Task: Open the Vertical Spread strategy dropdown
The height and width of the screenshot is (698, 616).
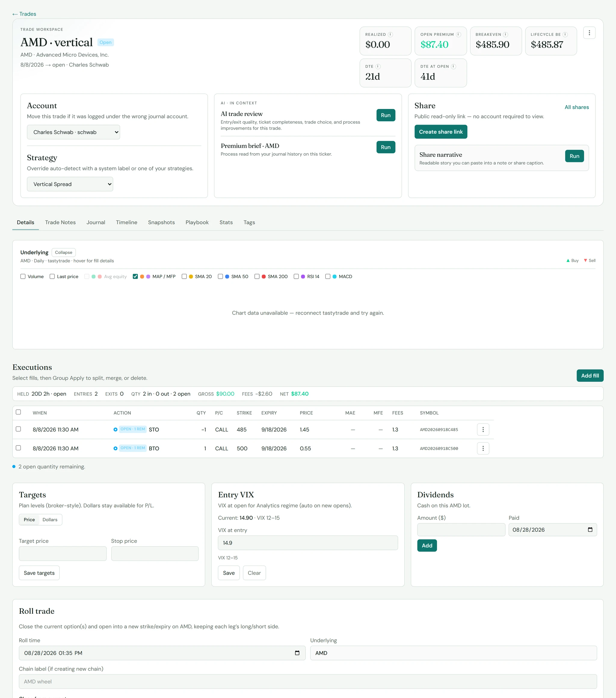Action: [70, 184]
